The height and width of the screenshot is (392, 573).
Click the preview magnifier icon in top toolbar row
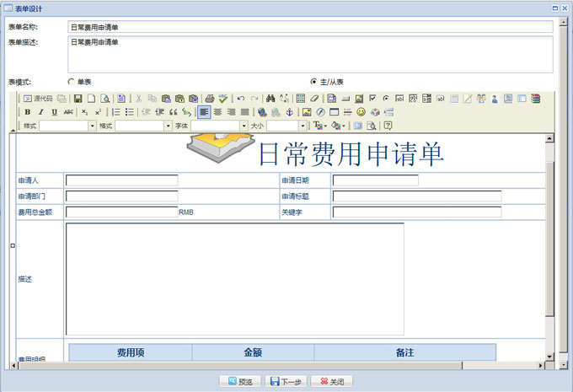[x=104, y=99]
